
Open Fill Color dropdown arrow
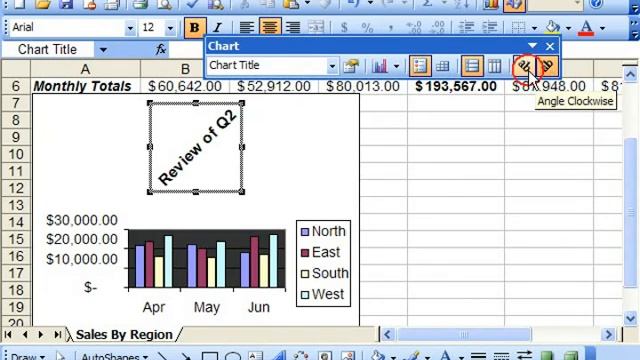[x=568, y=28]
